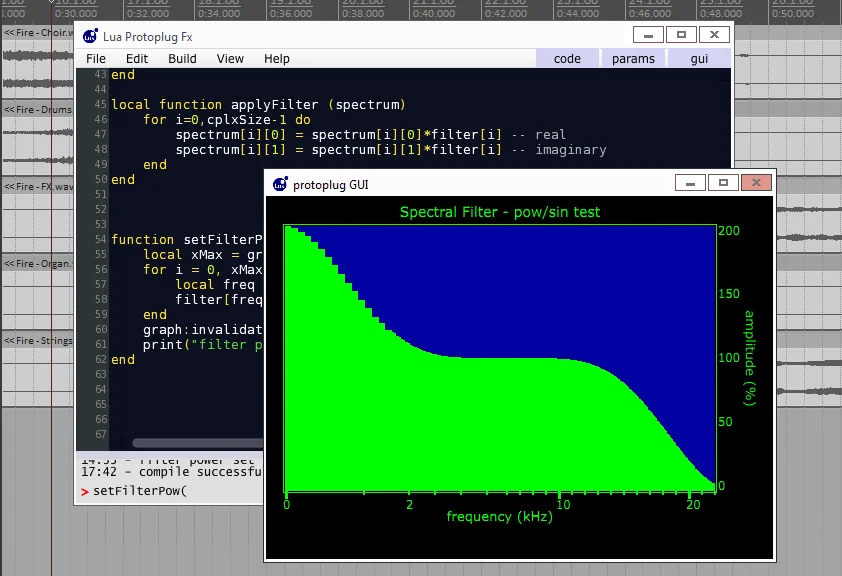This screenshot has width=842, height=576.
Task: Open the View menu
Action: tap(230, 59)
